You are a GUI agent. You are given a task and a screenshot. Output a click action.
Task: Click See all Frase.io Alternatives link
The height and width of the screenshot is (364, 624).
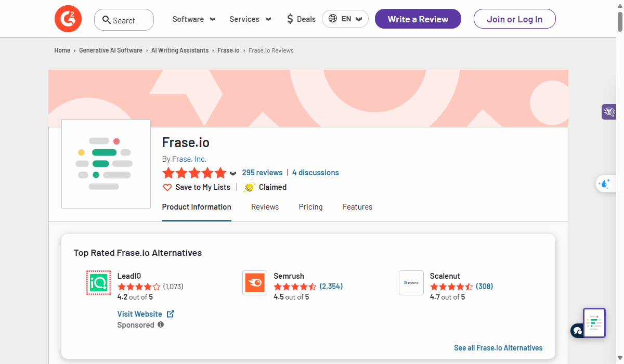pos(498,348)
